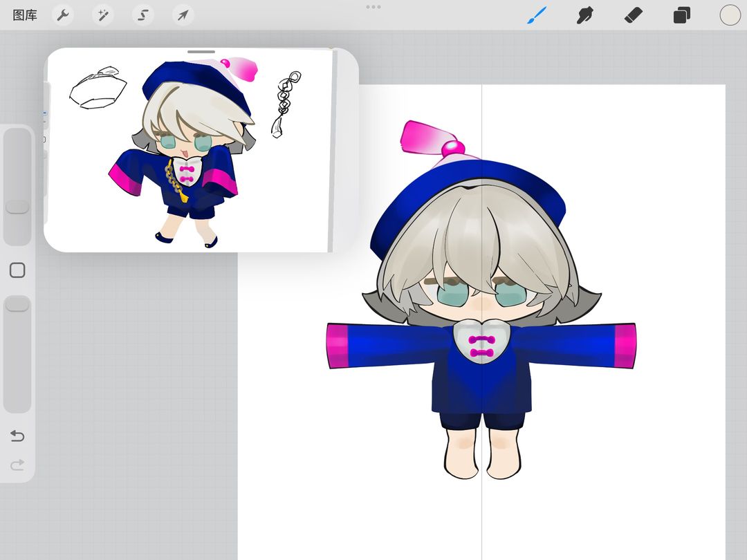Activate the Transform arrow tool
Screen dimensions: 747x560
coord(183,15)
